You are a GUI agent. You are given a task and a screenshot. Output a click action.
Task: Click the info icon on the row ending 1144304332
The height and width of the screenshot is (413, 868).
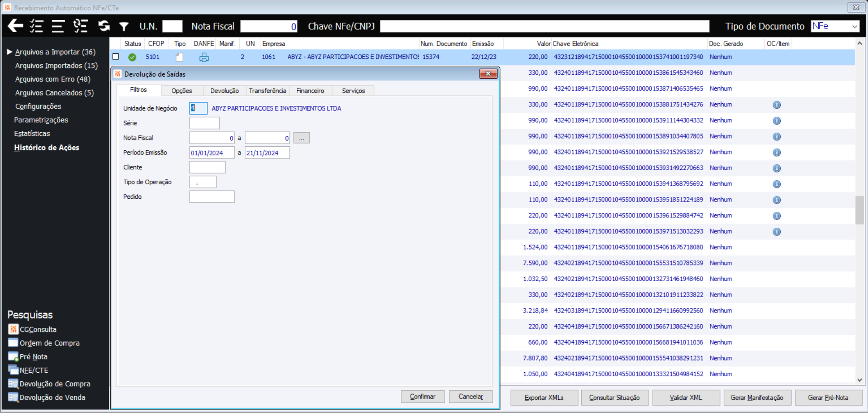(x=777, y=120)
